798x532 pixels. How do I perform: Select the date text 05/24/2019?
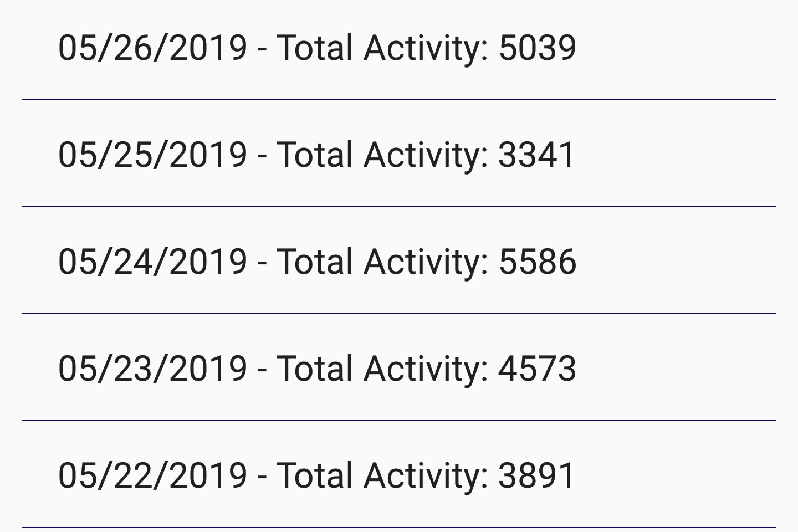tap(152, 262)
